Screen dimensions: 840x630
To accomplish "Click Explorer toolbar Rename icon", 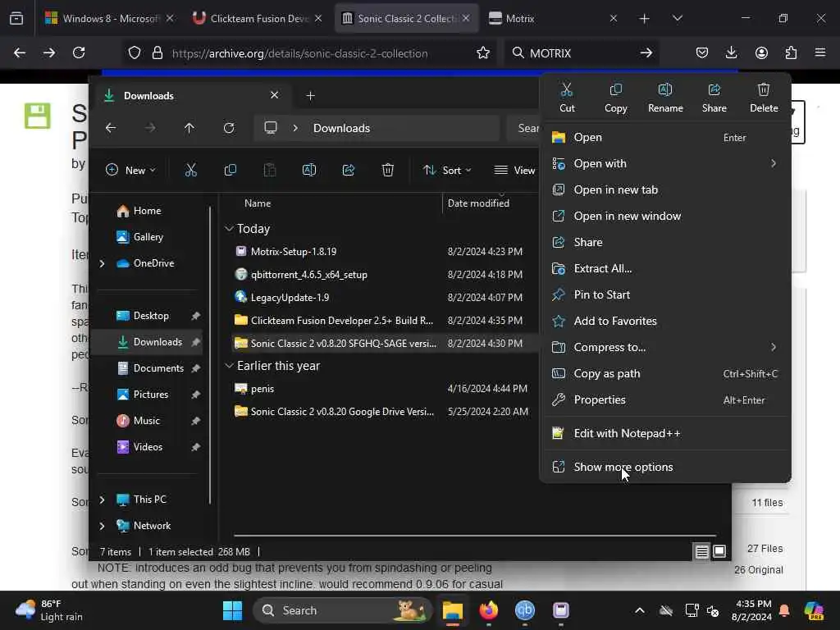I will pos(309,171).
